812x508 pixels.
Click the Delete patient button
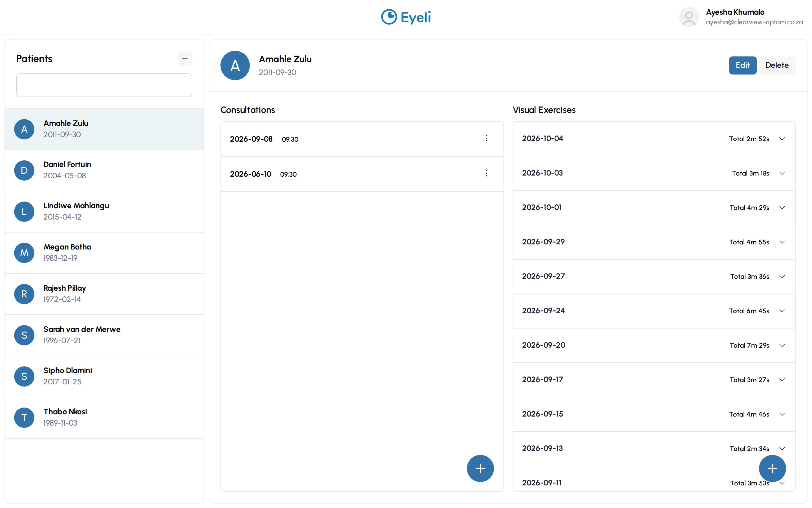point(777,65)
